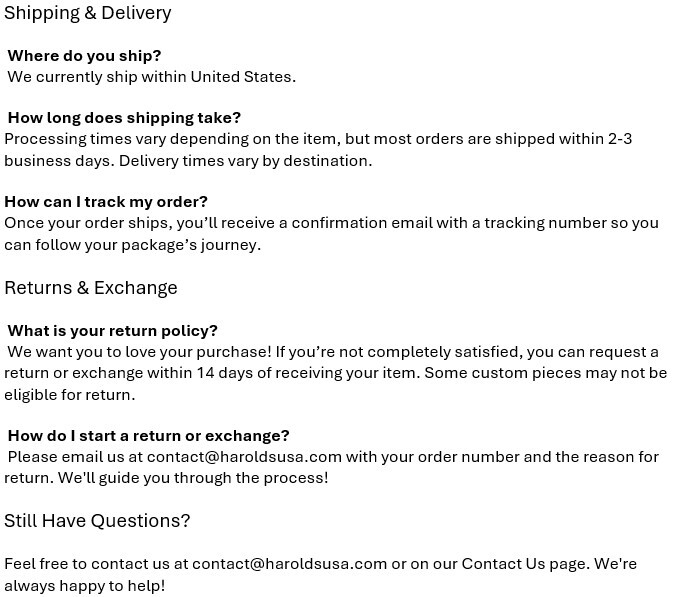
Task: Click contact@haroldsusa.com in the return instructions
Action: coord(244,457)
